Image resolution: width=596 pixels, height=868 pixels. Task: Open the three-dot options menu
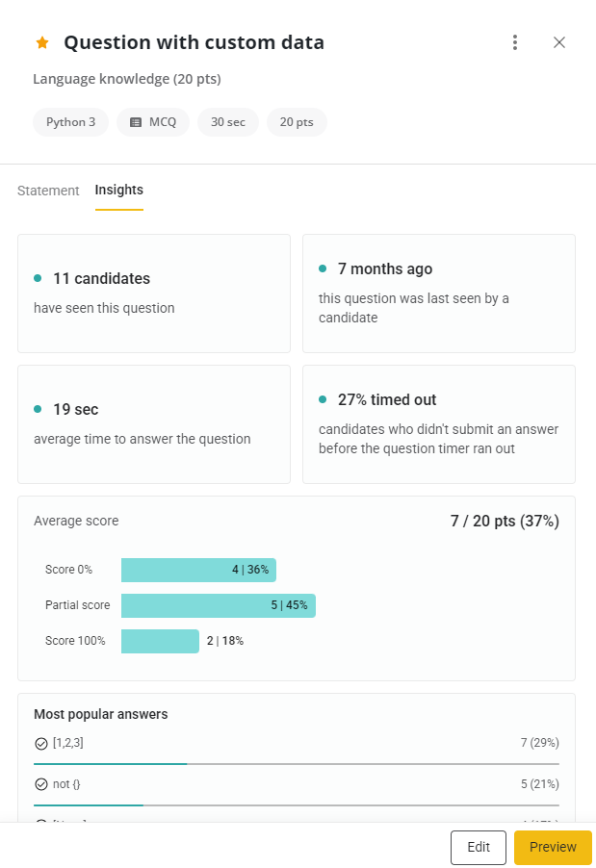pyautogui.click(x=515, y=42)
